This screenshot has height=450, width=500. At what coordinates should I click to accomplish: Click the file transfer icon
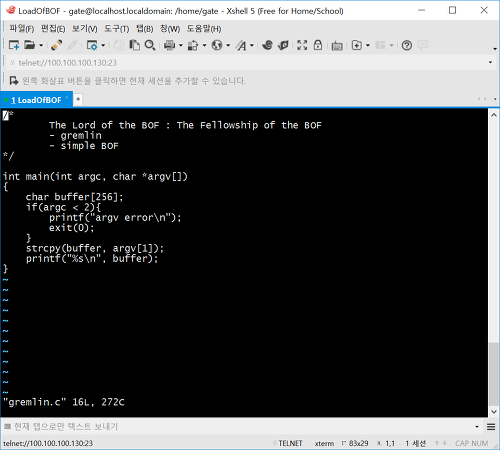(193, 45)
